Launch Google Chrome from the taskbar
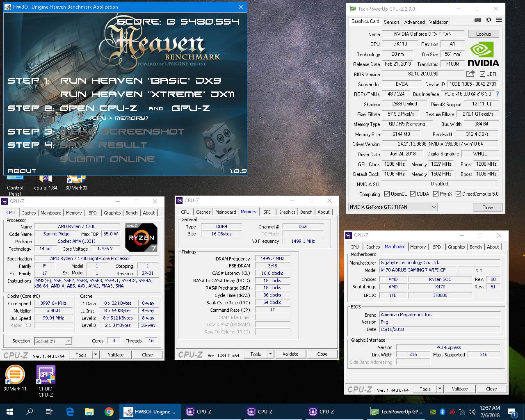The height and width of the screenshot is (420, 525). click(109, 412)
